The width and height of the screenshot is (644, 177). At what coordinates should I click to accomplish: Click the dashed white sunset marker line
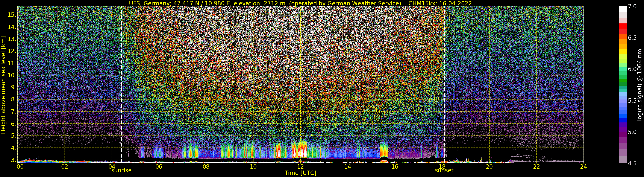pos(444,85)
